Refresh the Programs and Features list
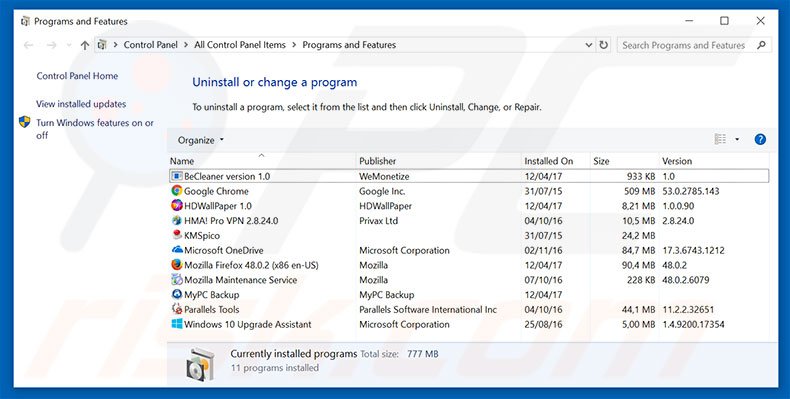The width and height of the screenshot is (790, 399). click(x=603, y=45)
